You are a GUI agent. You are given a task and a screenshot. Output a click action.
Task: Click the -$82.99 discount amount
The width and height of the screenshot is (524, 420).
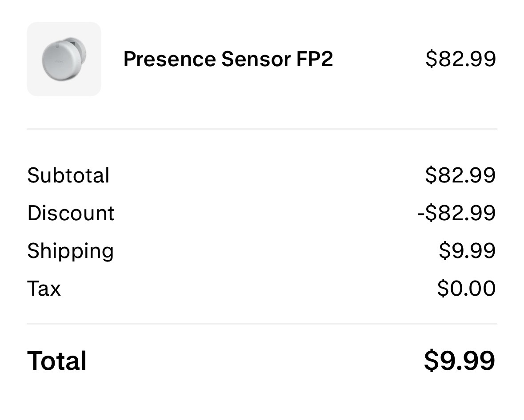[456, 213]
